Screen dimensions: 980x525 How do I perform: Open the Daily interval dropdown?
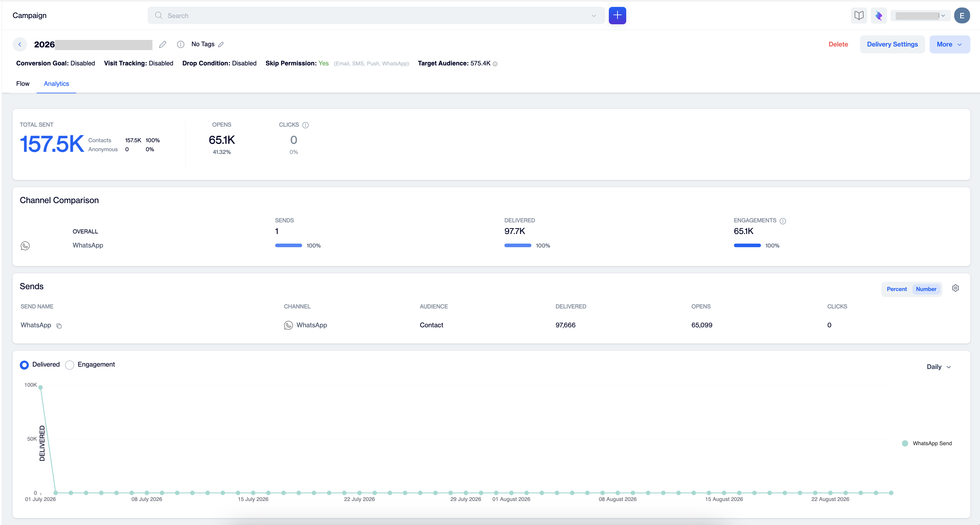click(939, 367)
